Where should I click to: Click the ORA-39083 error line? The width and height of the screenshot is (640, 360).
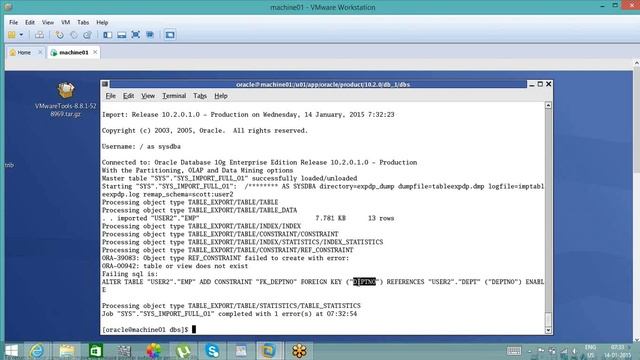click(225, 258)
